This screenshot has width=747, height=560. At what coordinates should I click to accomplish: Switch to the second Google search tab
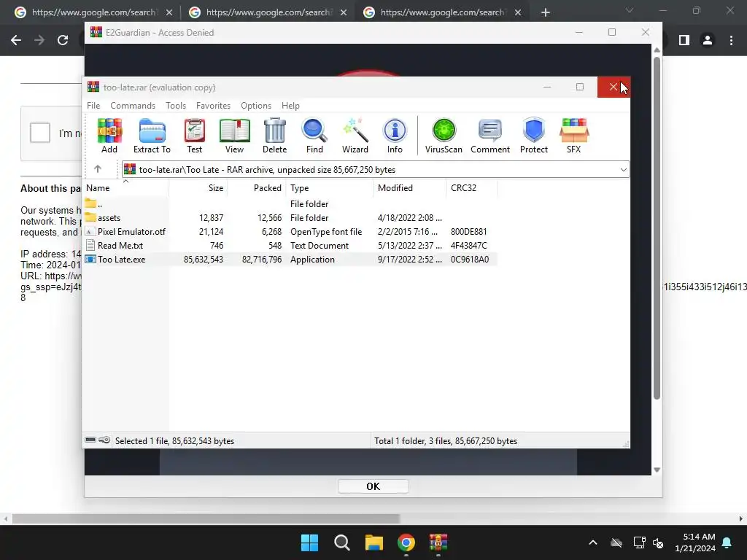268,12
